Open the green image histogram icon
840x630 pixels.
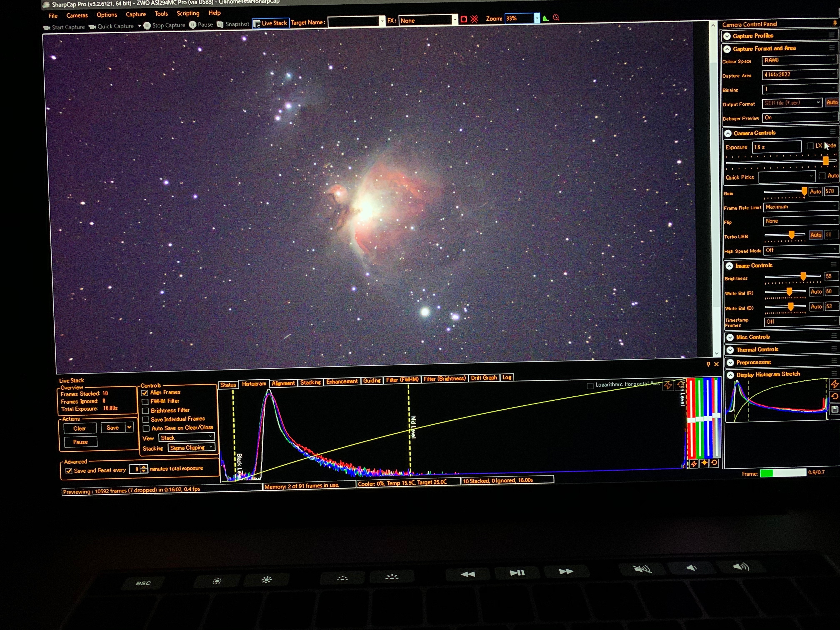coord(546,18)
